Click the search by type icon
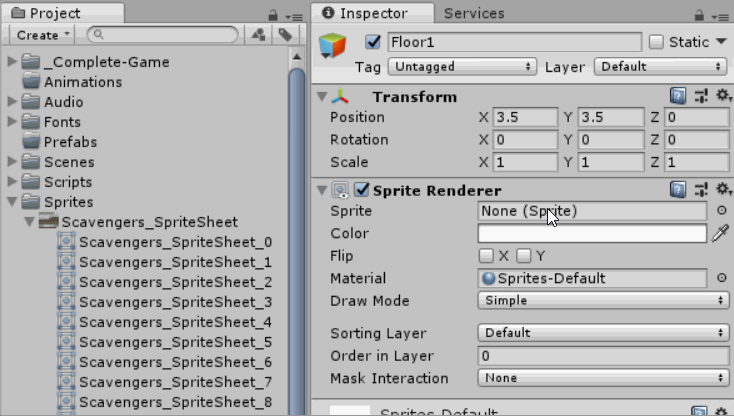734x416 pixels. coord(258,35)
